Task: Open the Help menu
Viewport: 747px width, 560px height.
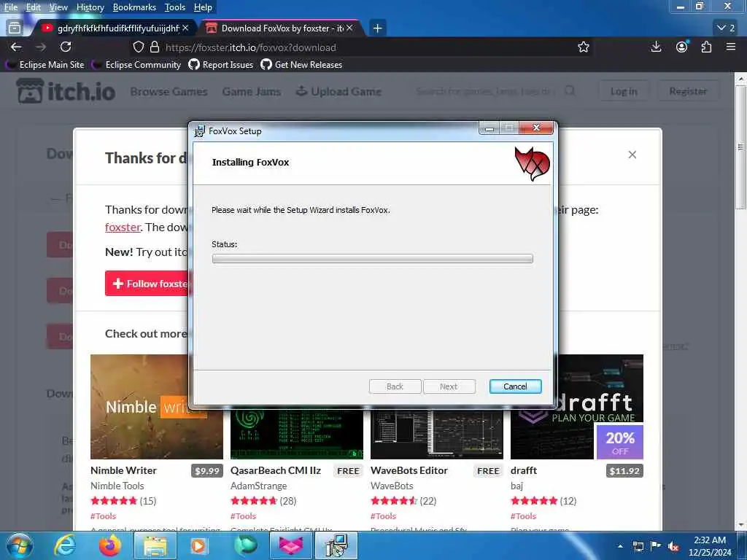Action: pyautogui.click(x=203, y=7)
